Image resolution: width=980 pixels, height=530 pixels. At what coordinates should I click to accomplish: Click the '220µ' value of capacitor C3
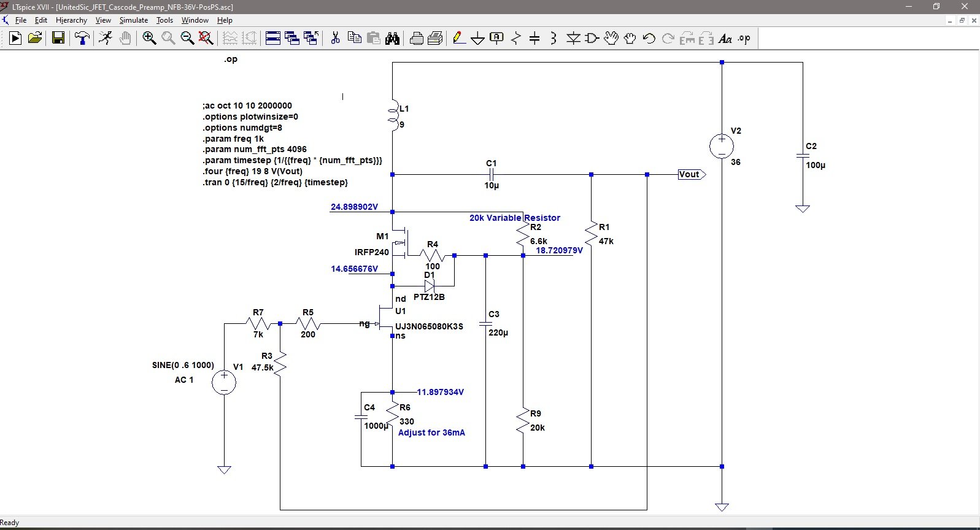coord(498,332)
